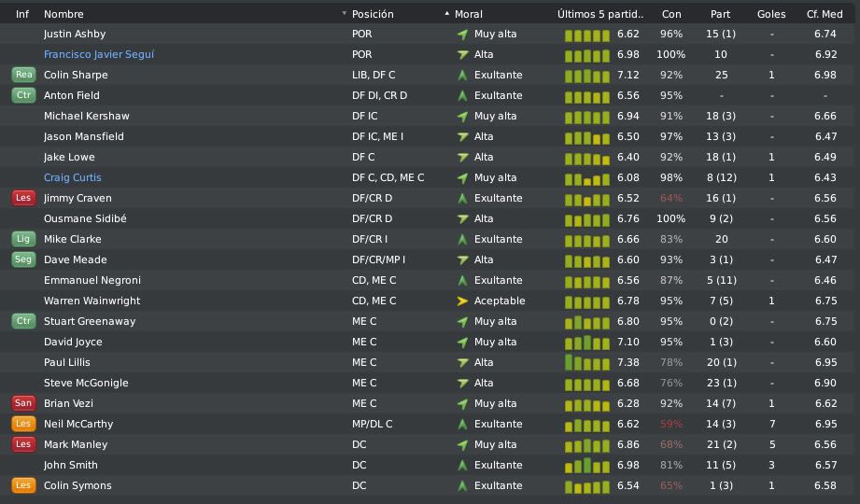Sort by the Posición column header

click(x=373, y=14)
